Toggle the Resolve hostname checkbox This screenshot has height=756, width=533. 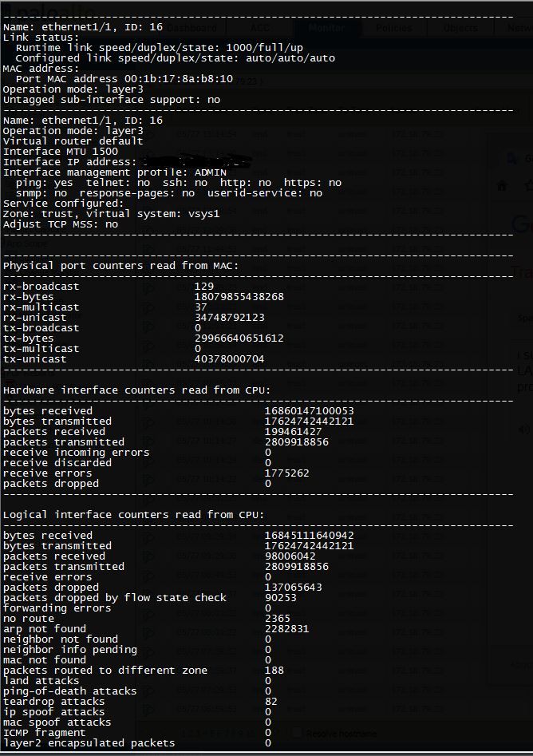[x=295, y=733]
